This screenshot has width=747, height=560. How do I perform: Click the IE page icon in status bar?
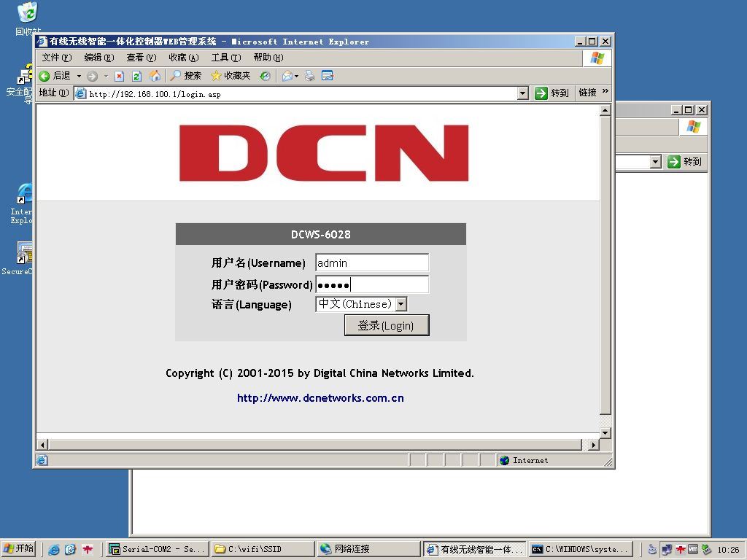[x=42, y=461]
